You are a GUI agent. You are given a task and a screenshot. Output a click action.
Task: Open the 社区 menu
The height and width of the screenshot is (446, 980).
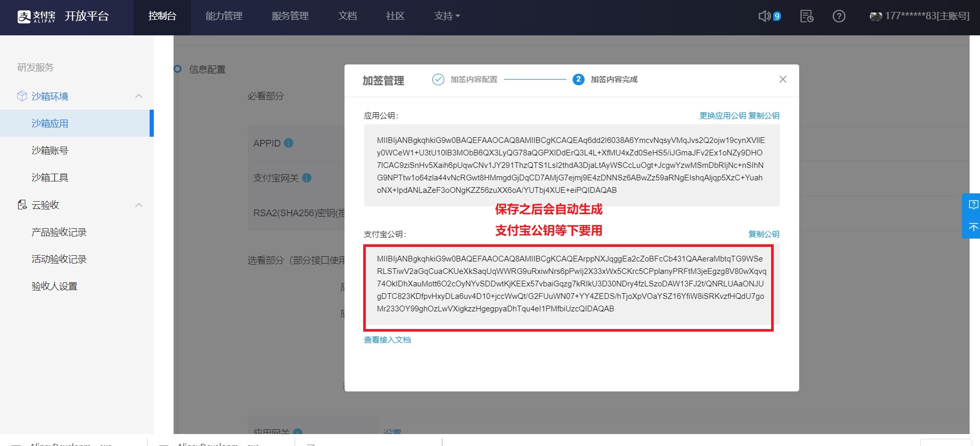click(x=395, y=16)
